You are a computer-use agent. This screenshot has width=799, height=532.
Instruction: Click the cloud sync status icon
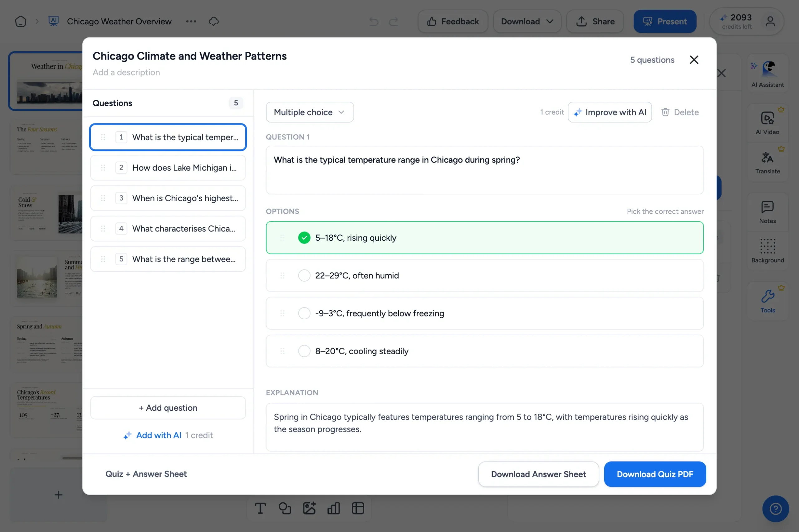point(213,22)
